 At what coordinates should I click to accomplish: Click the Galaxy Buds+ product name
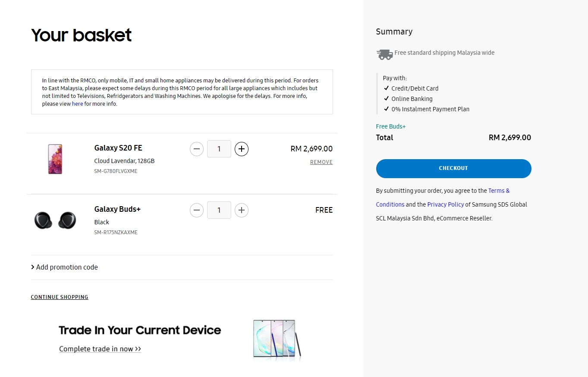click(117, 209)
